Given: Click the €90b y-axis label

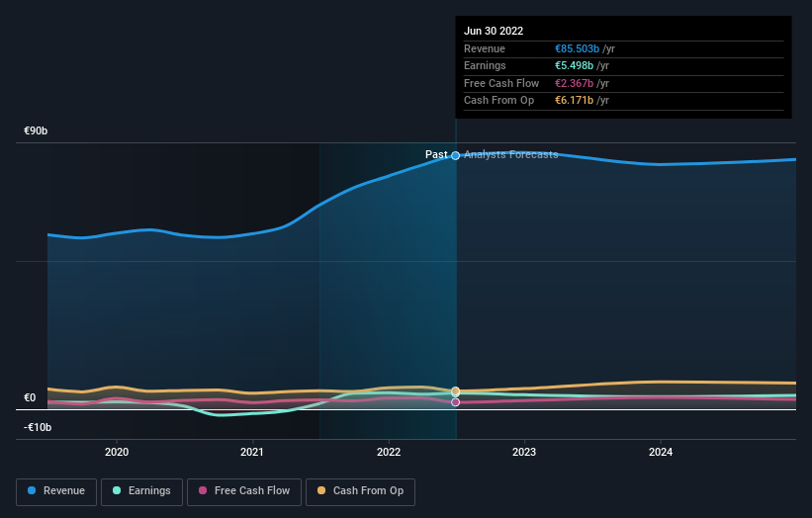Looking at the screenshot, I should click(x=36, y=130).
